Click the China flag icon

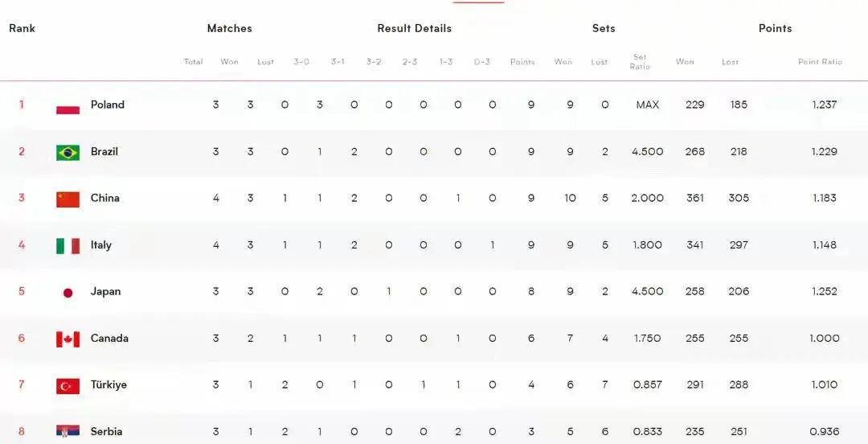(68, 199)
